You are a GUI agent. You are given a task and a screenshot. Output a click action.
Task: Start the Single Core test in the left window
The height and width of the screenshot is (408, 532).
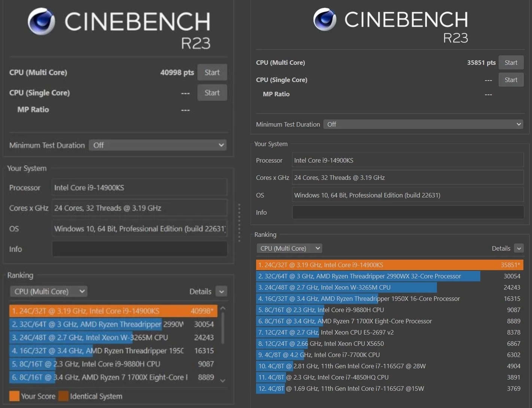(x=212, y=93)
